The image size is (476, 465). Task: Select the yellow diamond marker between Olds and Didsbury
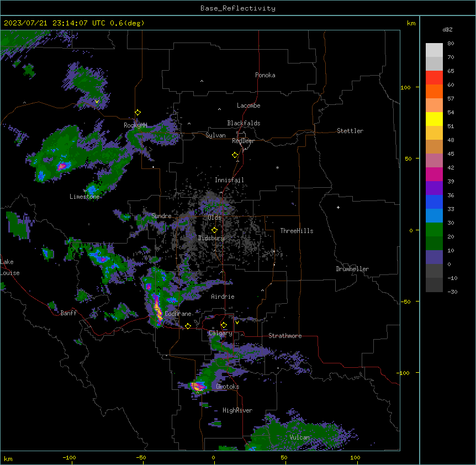pyautogui.click(x=214, y=230)
